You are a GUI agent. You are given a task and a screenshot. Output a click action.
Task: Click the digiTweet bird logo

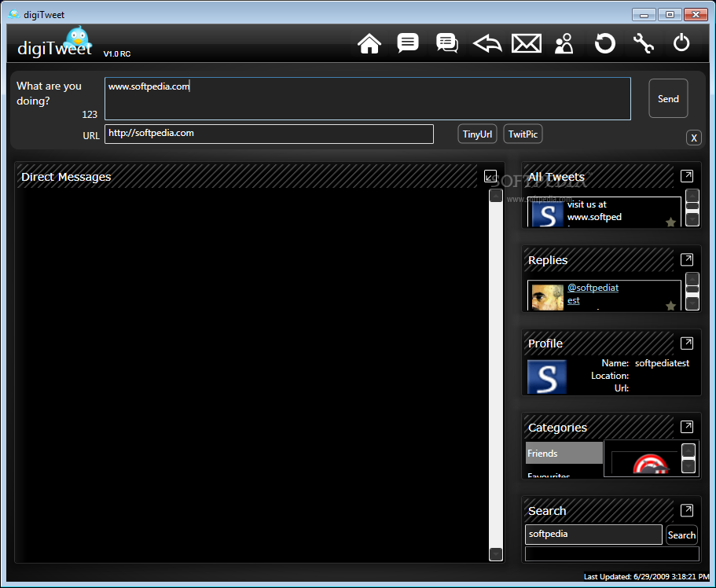point(78,39)
